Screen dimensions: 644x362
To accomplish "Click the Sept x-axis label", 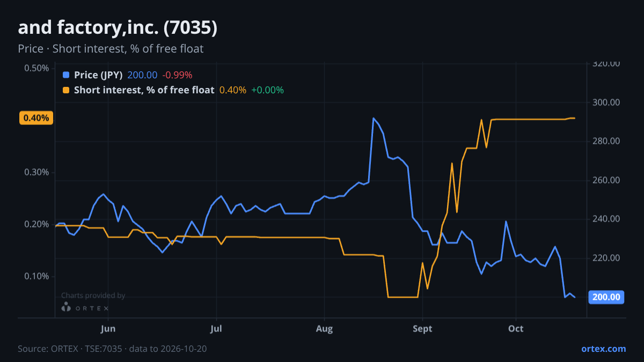I will pyautogui.click(x=423, y=328).
